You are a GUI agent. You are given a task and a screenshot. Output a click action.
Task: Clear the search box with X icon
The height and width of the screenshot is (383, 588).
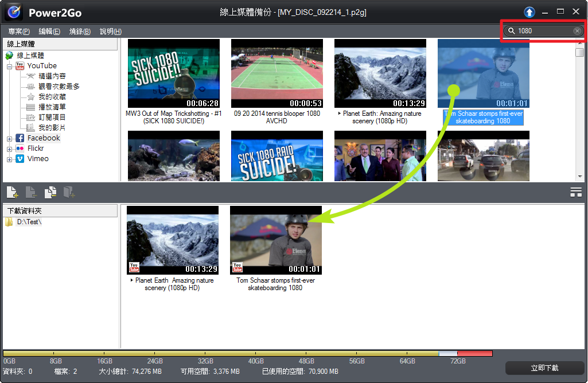pos(577,31)
